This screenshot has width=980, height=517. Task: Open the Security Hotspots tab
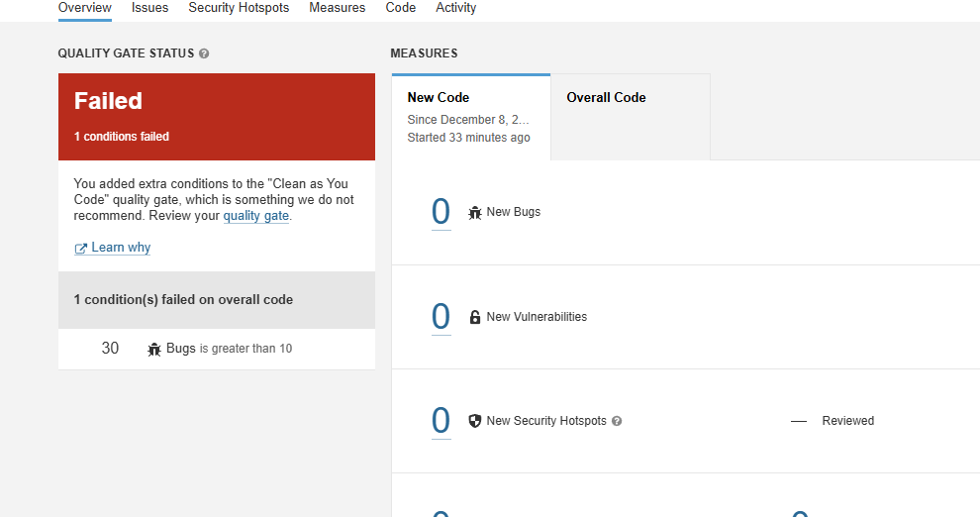pos(239,8)
